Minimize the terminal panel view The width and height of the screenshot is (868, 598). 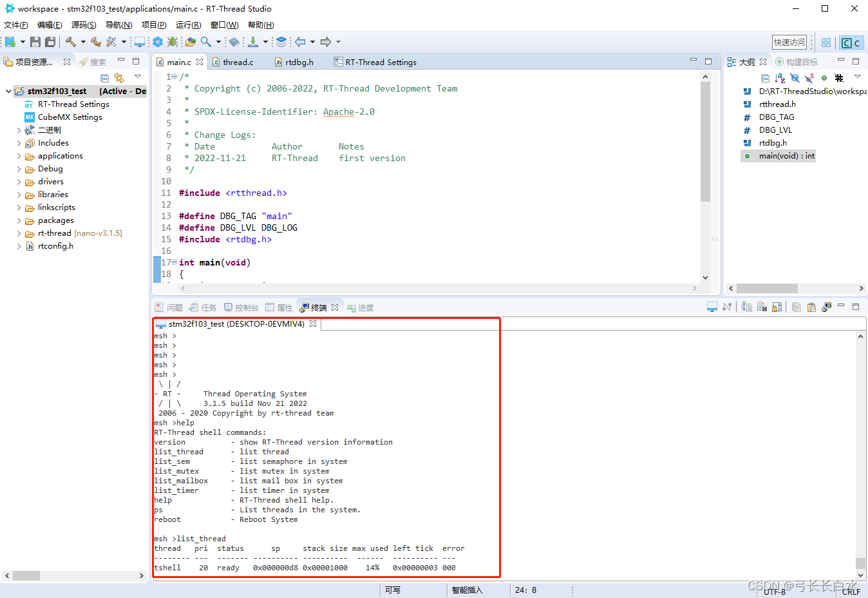841,306
